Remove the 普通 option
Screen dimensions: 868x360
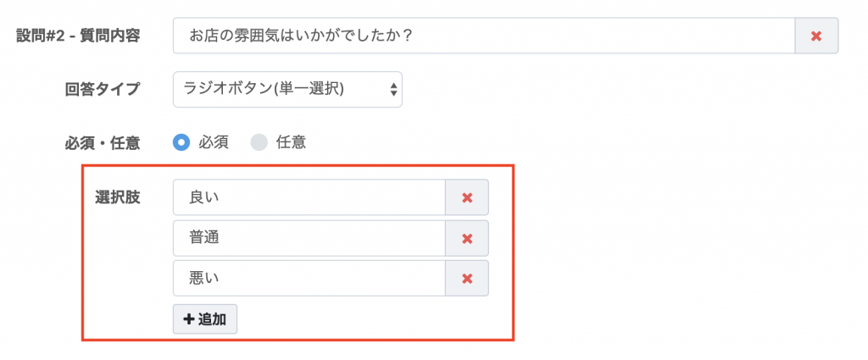coord(466,238)
